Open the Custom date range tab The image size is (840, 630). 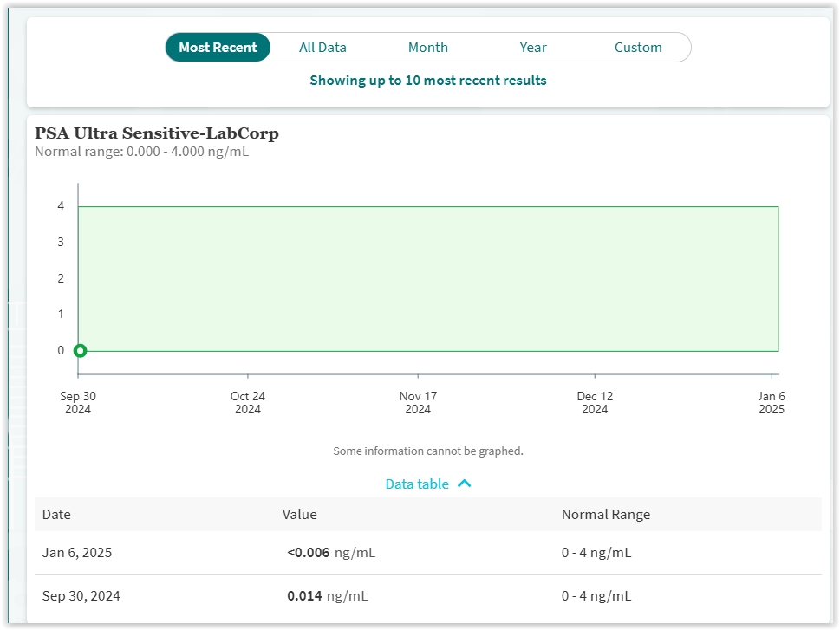637,47
